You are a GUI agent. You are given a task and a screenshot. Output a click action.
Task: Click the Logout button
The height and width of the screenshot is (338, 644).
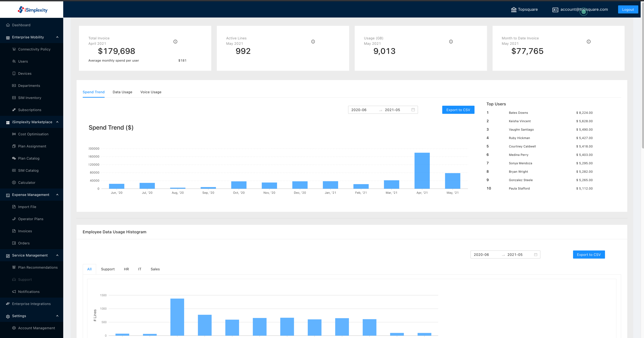628,9
